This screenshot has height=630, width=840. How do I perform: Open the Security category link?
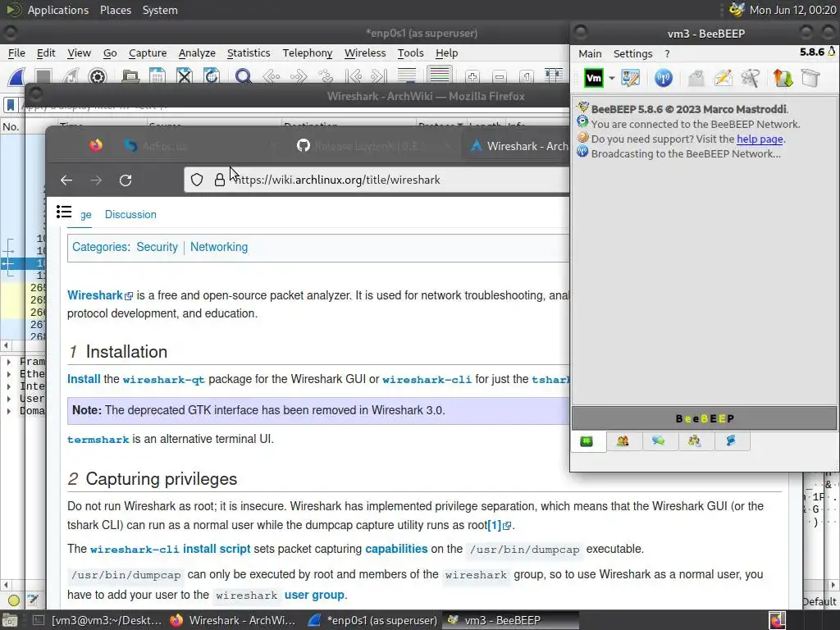[157, 247]
